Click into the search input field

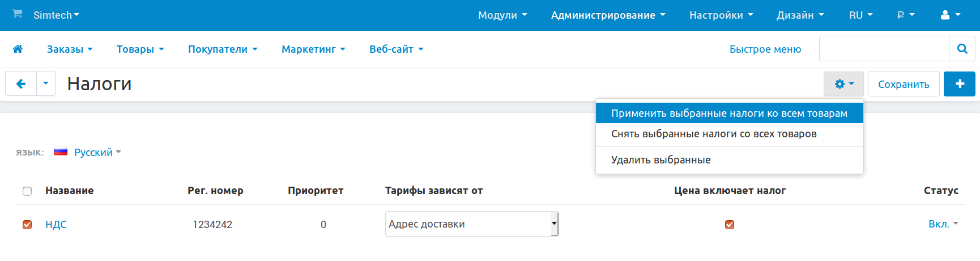[884, 49]
